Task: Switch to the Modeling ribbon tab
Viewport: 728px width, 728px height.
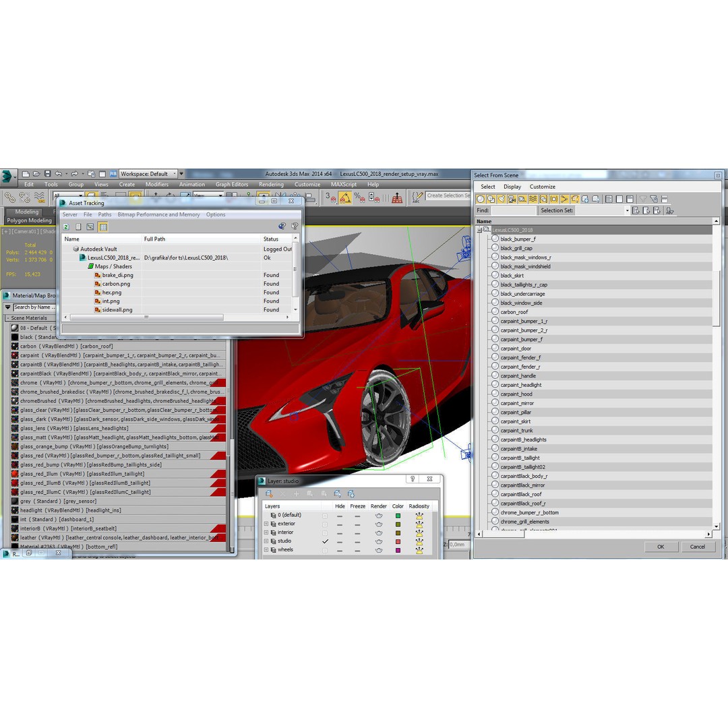Action: pyautogui.click(x=27, y=212)
